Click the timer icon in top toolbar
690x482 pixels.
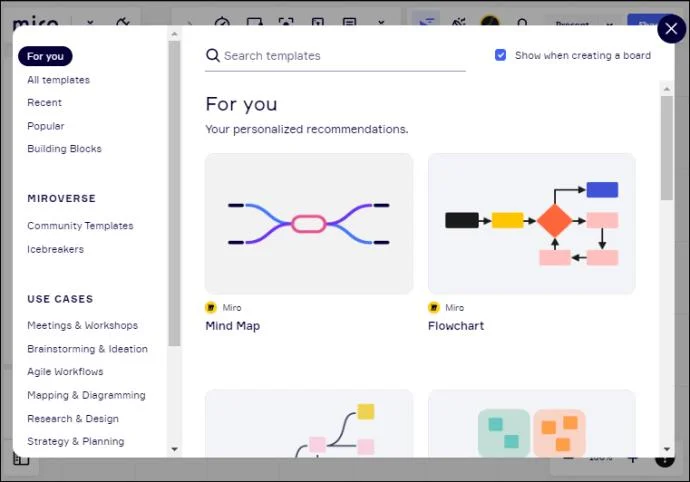pos(223,22)
